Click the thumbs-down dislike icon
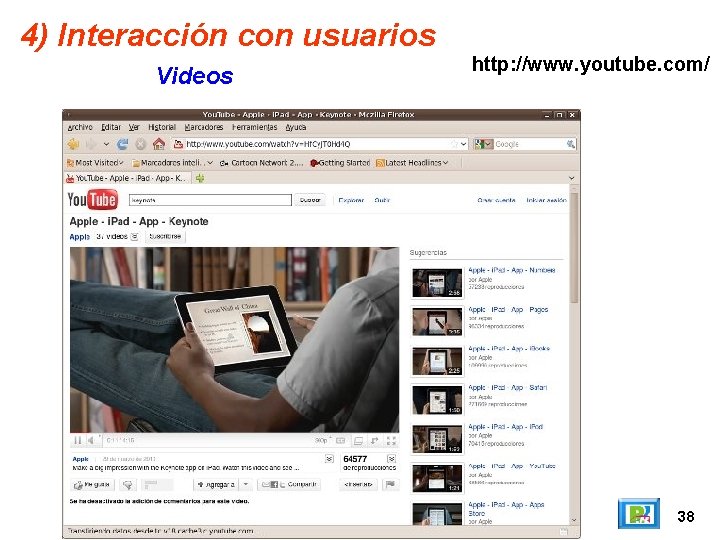Image resolution: width=720 pixels, height=540 pixels. (x=128, y=484)
